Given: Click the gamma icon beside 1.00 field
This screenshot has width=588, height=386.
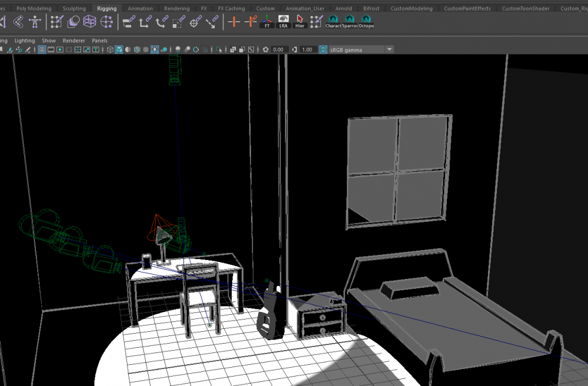Looking at the screenshot, I should 295,49.
